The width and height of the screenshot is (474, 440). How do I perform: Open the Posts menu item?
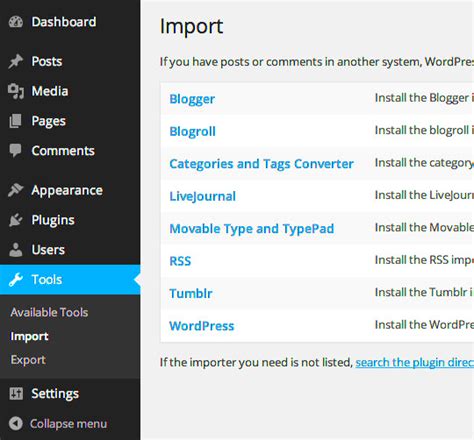[47, 61]
